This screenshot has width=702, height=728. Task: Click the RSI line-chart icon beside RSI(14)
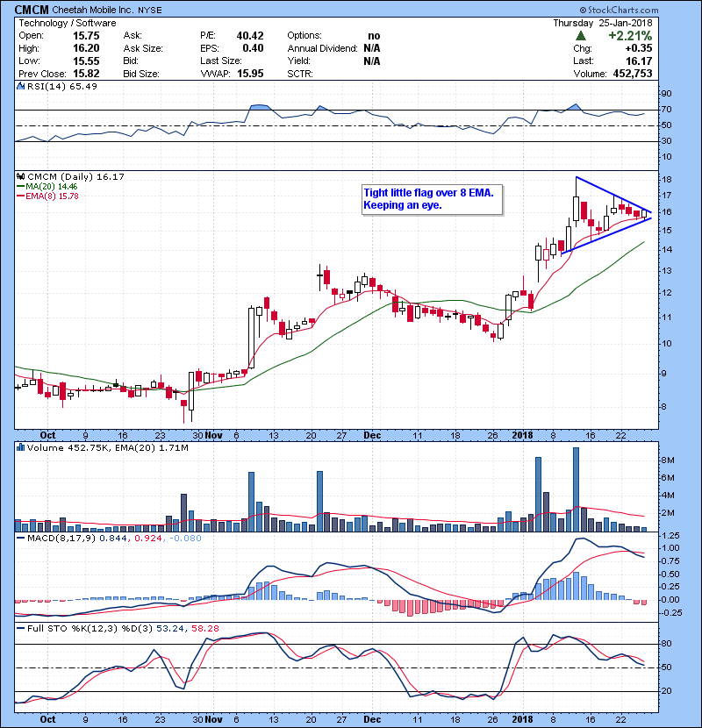pyautogui.click(x=20, y=86)
